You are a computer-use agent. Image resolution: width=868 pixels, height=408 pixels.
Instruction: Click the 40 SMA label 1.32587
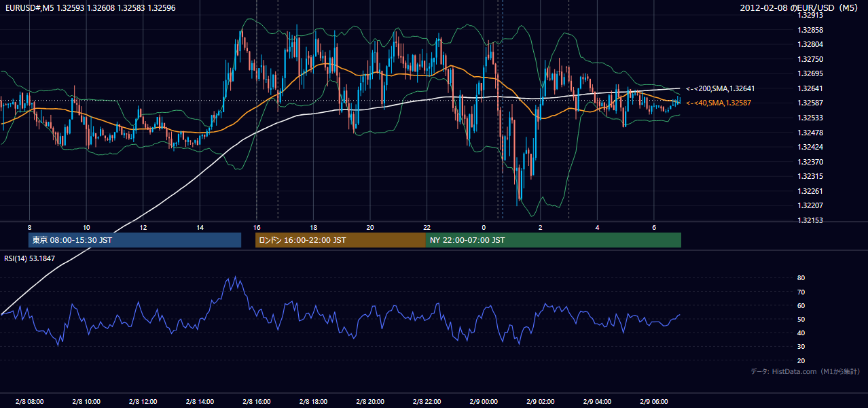point(719,103)
